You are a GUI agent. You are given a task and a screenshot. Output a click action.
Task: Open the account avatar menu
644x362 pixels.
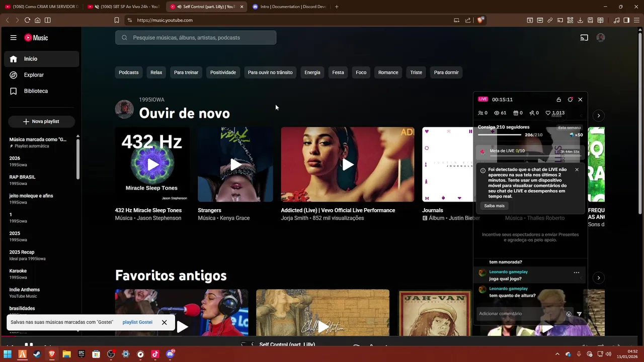(600, 38)
